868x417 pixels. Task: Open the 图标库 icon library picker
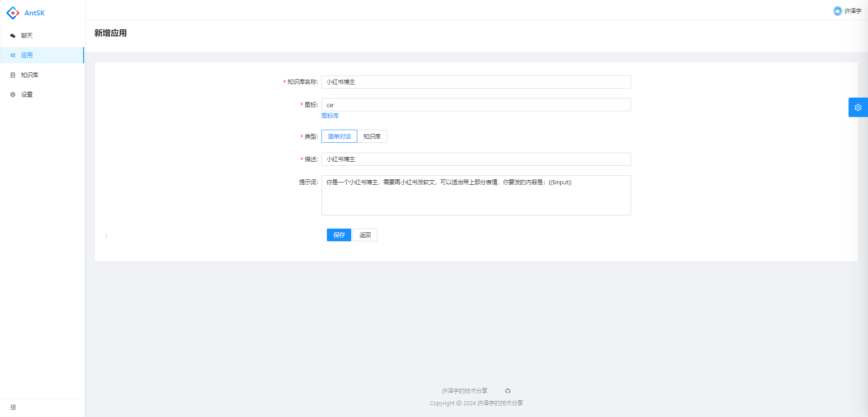tap(330, 116)
